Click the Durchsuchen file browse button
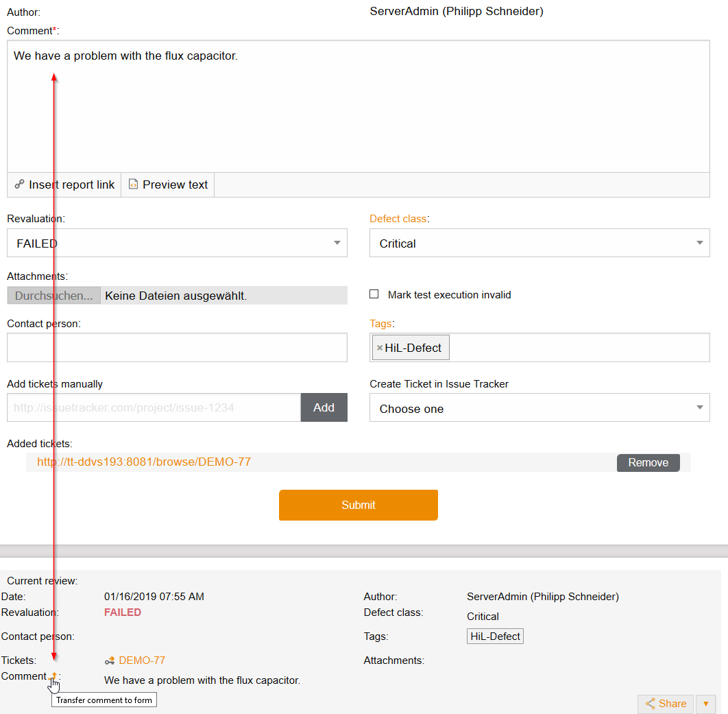The height and width of the screenshot is (714, 728). click(x=54, y=296)
